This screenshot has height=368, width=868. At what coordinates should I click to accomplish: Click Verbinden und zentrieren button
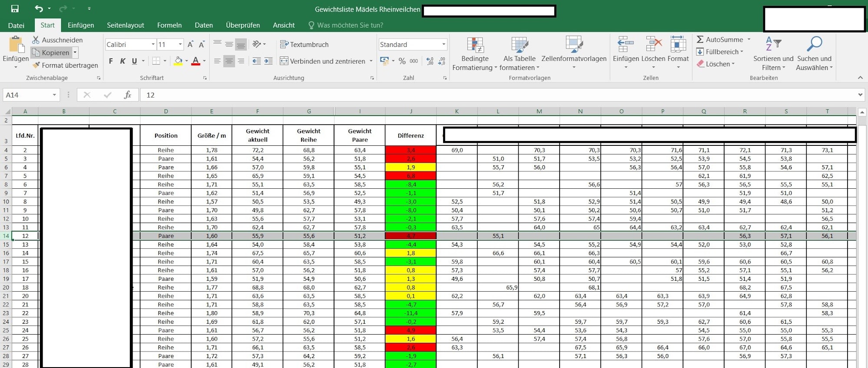click(323, 61)
